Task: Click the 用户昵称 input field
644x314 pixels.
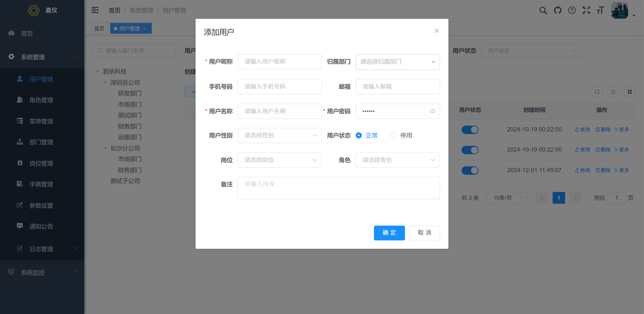Action: click(279, 62)
